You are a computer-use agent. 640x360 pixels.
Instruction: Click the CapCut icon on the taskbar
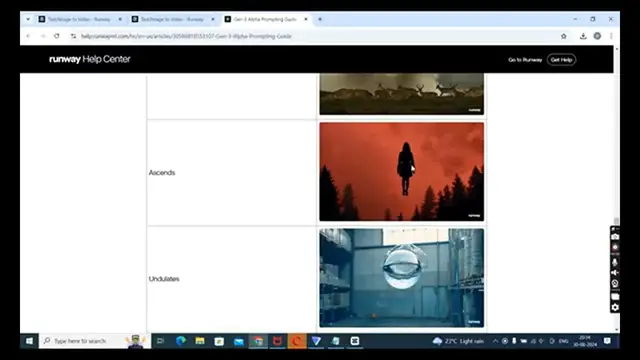[x=355, y=341]
